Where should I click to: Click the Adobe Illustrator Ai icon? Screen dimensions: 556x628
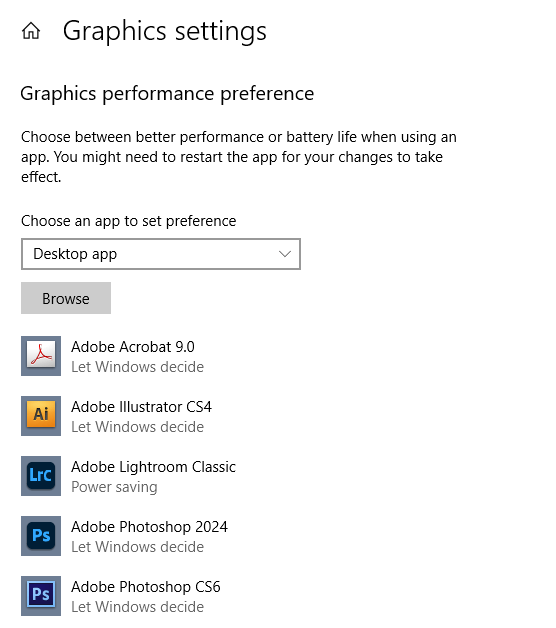[x=41, y=416]
